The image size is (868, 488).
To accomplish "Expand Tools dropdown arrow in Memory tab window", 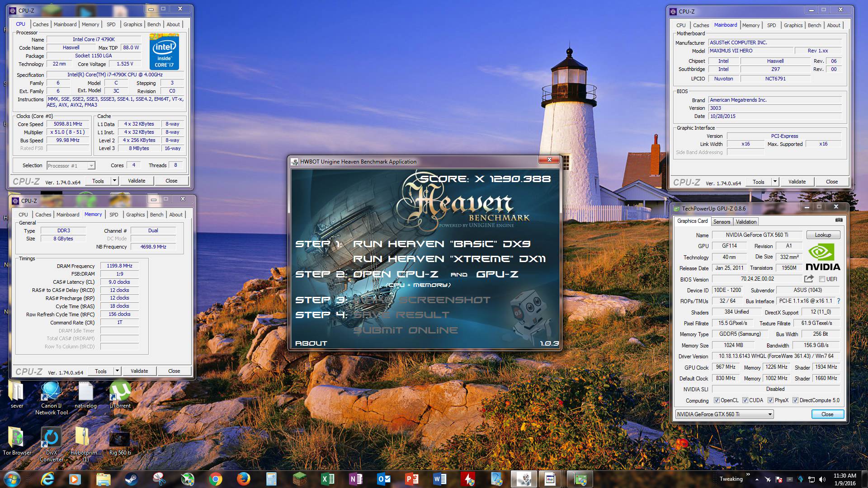I will click(117, 371).
